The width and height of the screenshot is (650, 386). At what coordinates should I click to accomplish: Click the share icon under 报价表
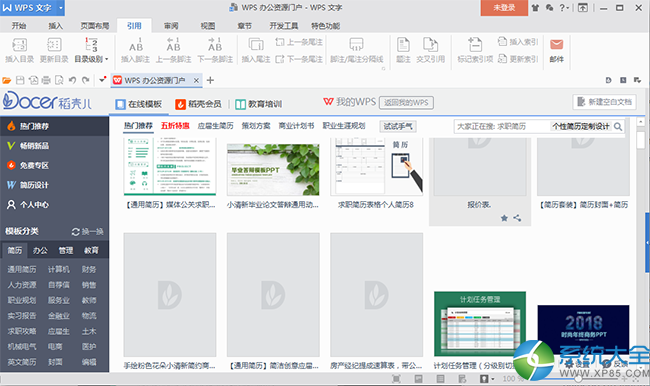[517, 218]
